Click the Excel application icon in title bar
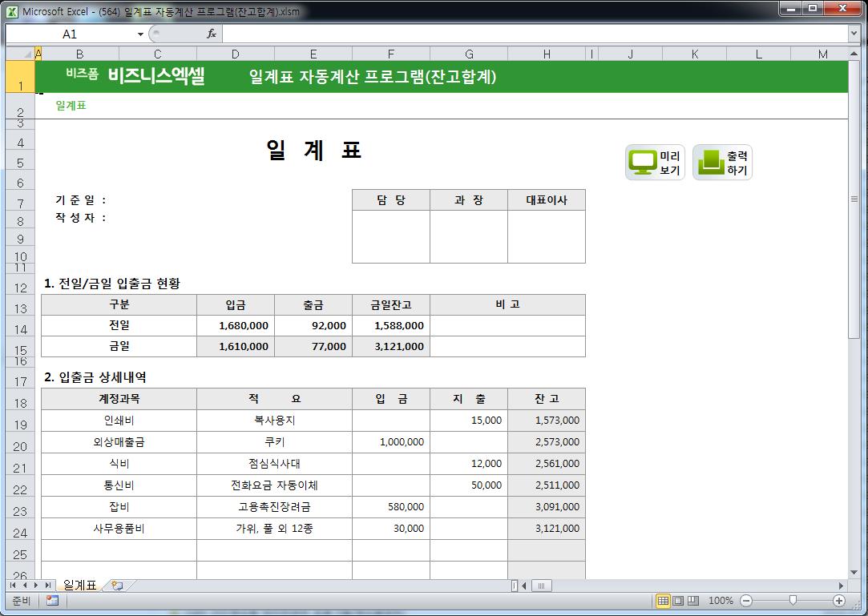 click(12, 11)
